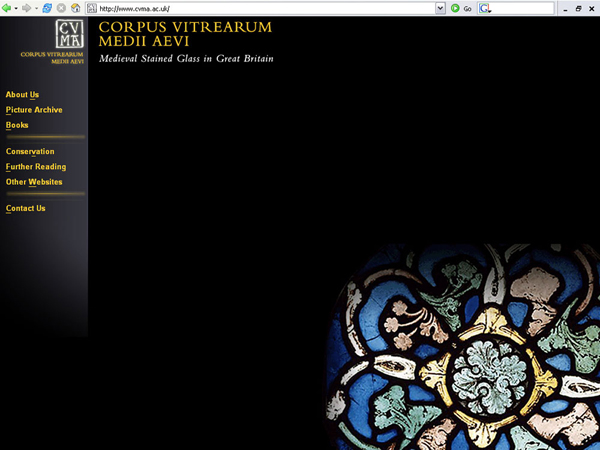Reload the page with the Refresh icon
The height and width of the screenshot is (450, 600).
[x=48, y=8]
